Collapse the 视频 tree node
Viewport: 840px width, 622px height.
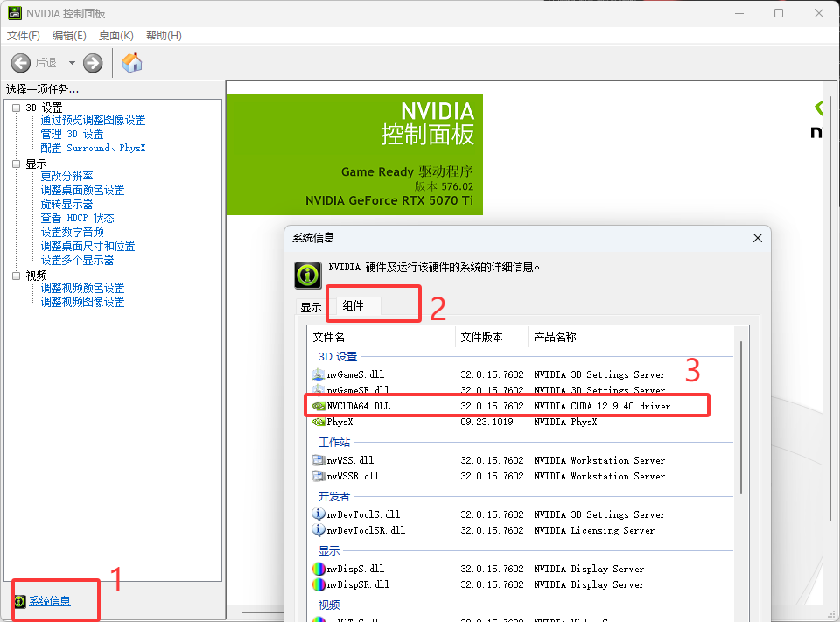[16, 276]
